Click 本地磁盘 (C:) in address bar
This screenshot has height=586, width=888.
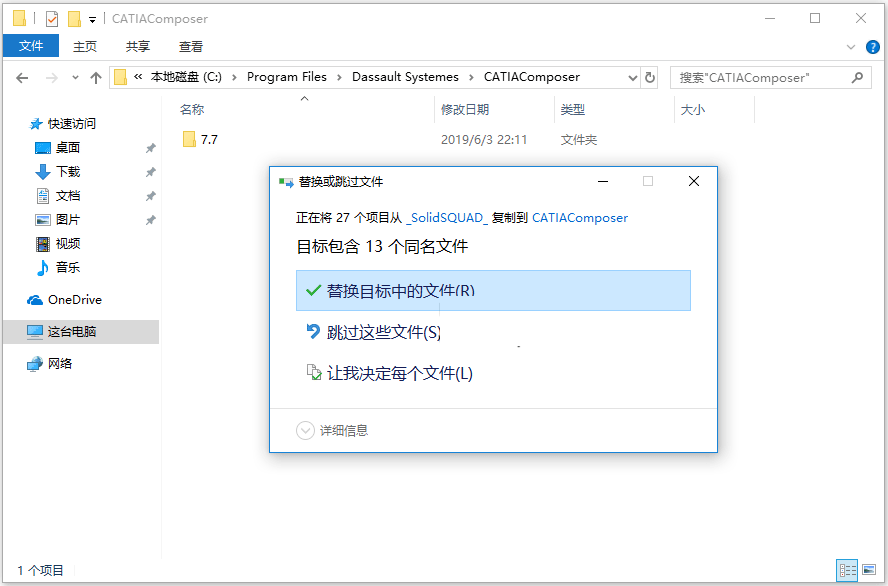[186, 77]
